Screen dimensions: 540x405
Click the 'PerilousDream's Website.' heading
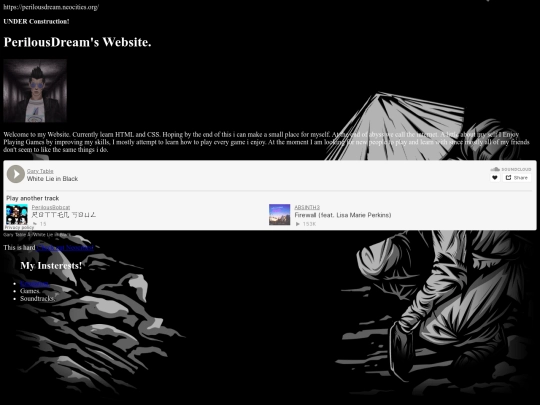(77, 42)
